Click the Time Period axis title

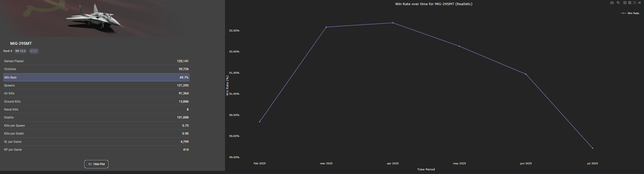point(426,169)
